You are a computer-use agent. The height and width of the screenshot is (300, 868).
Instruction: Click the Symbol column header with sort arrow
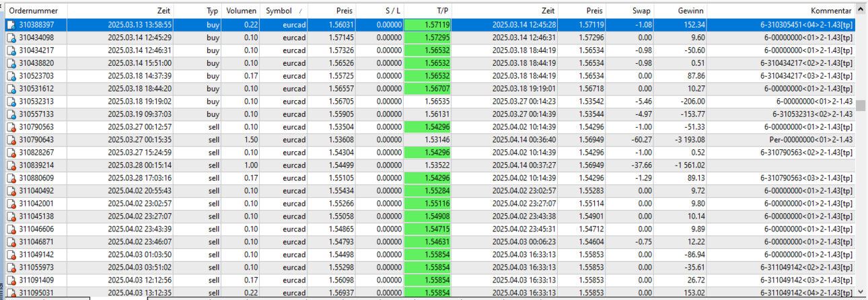coord(284,11)
